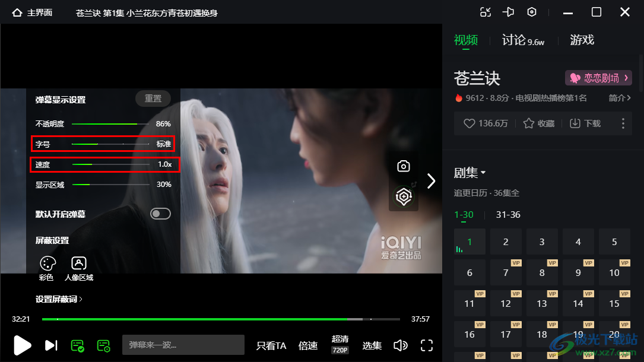Collapse side panel with right chevron arrow
Screen dimensions: 644x362
pyautogui.click(x=431, y=181)
